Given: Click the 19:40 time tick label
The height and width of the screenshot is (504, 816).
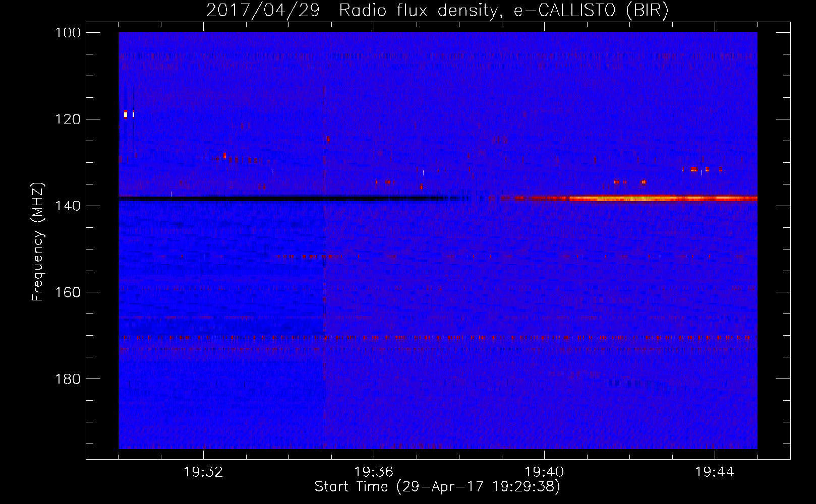Looking at the screenshot, I should click(544, 472).
